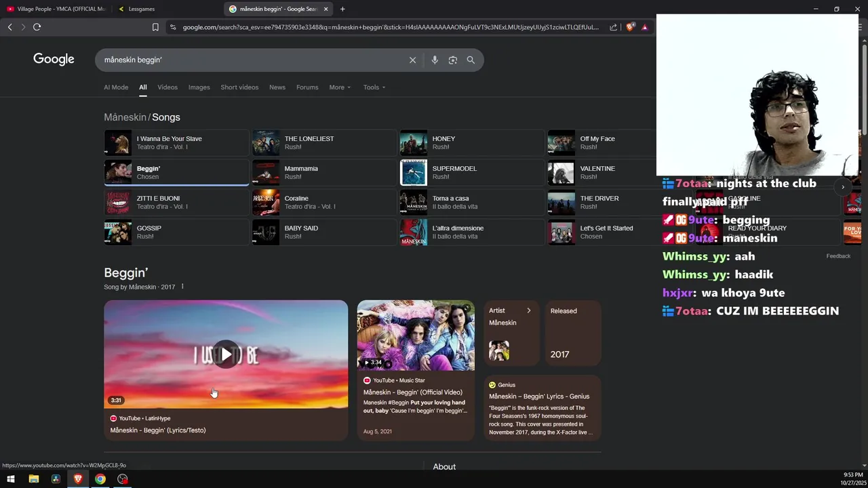Open File Explorer from taskbar
Screen dimensions: 868x488
(33, 479)
